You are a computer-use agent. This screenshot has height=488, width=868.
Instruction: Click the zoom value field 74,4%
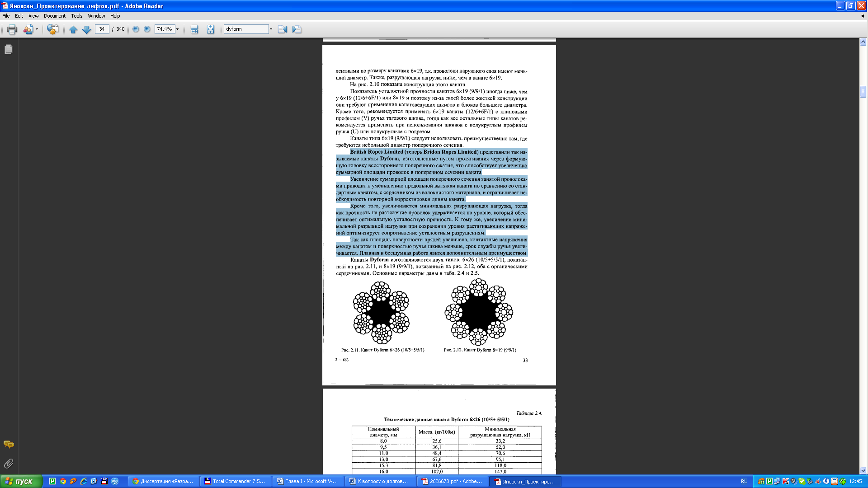click(x=165, y=29)
